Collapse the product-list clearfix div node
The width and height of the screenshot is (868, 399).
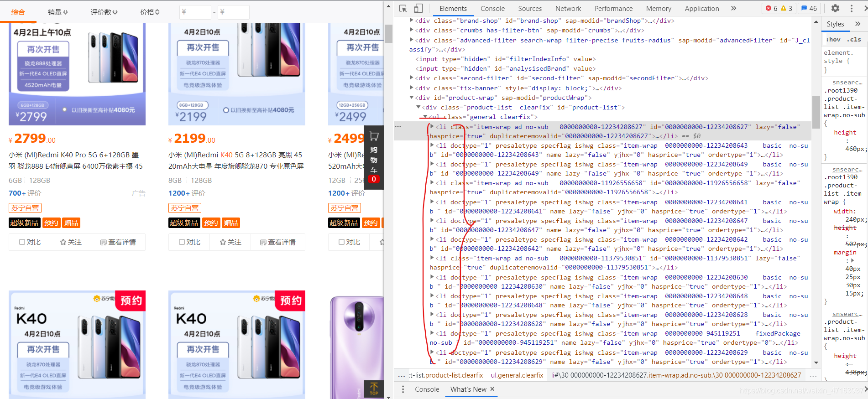click(418, 107)
